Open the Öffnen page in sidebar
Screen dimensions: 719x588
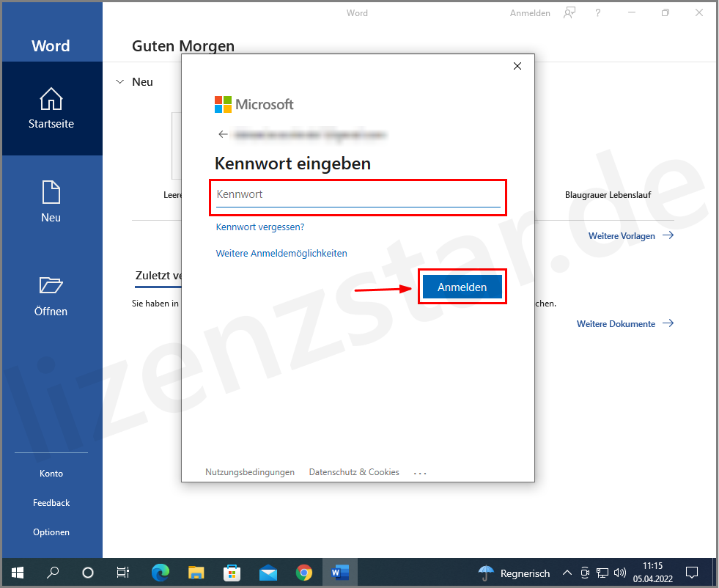pyautogui.click(x=51, y=295)
